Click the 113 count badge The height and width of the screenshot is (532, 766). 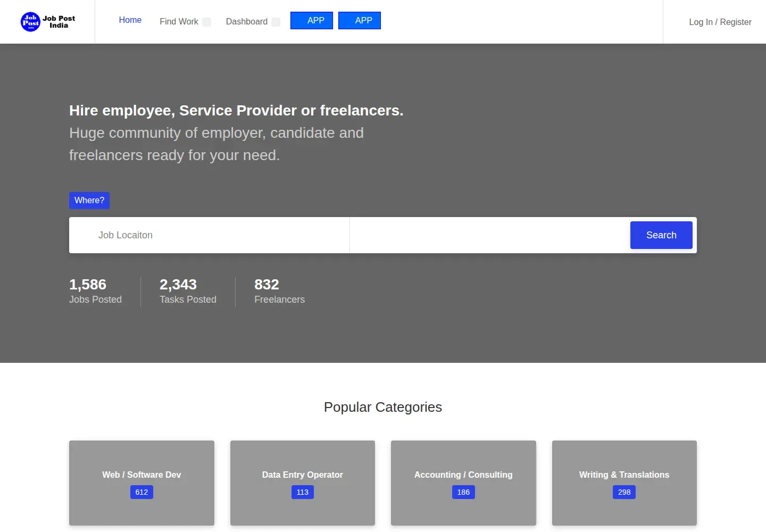click(x=303, y=492)
